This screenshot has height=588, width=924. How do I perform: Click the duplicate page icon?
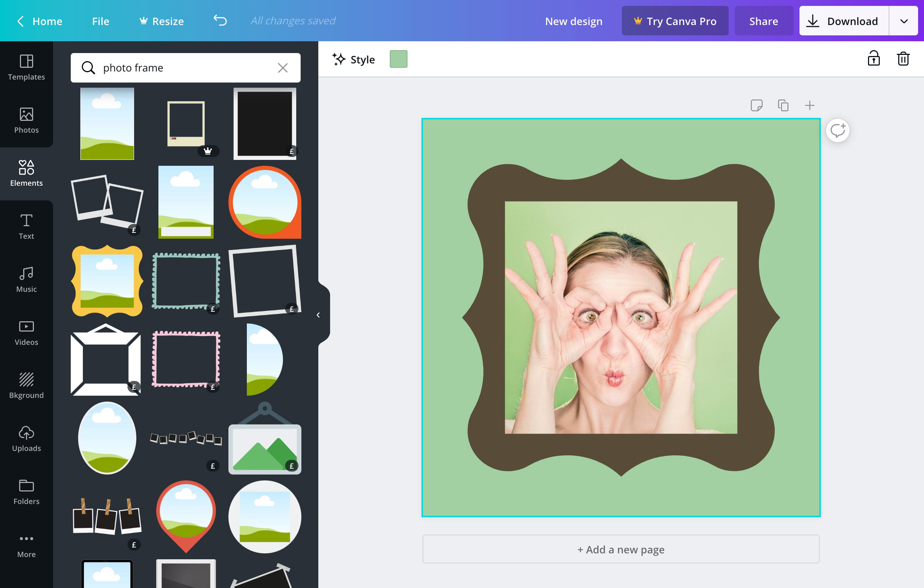(x=783, y=105)
